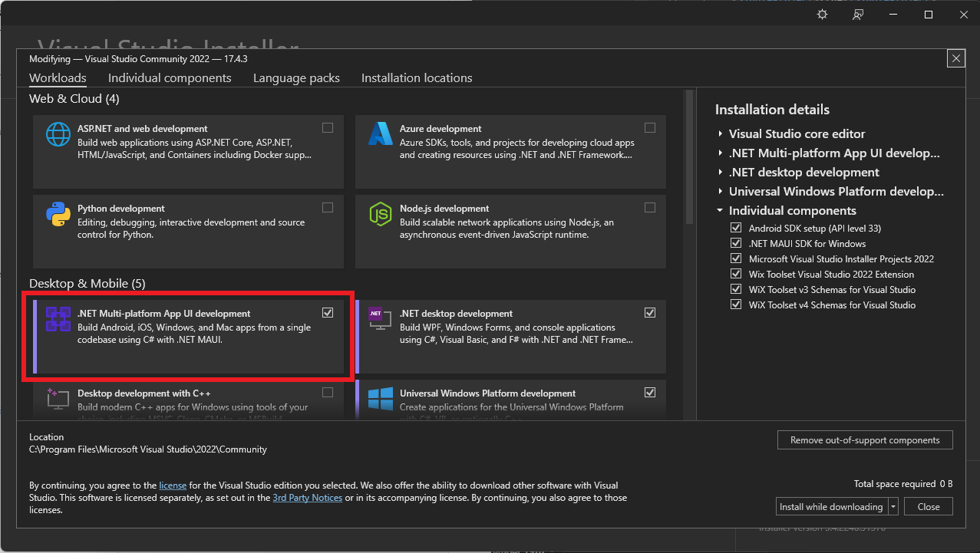Uncheck Android SDK setup (API level 33)

coord(736,228)
